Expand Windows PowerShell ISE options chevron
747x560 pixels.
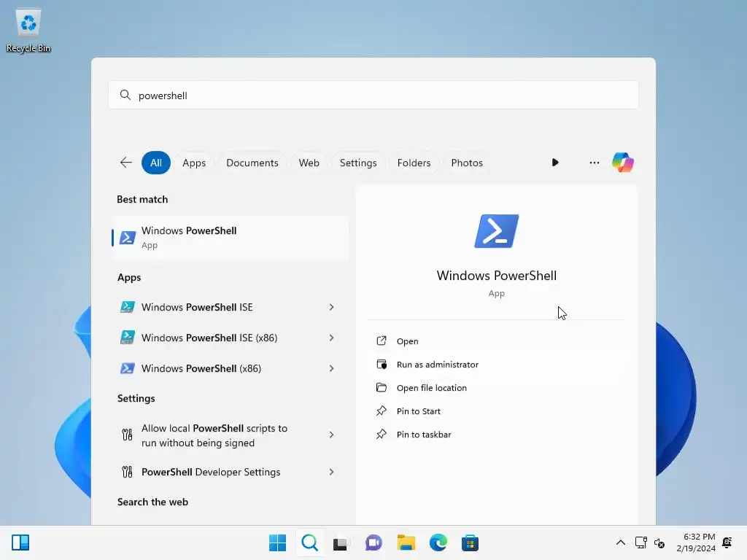(x=332, y=307)
